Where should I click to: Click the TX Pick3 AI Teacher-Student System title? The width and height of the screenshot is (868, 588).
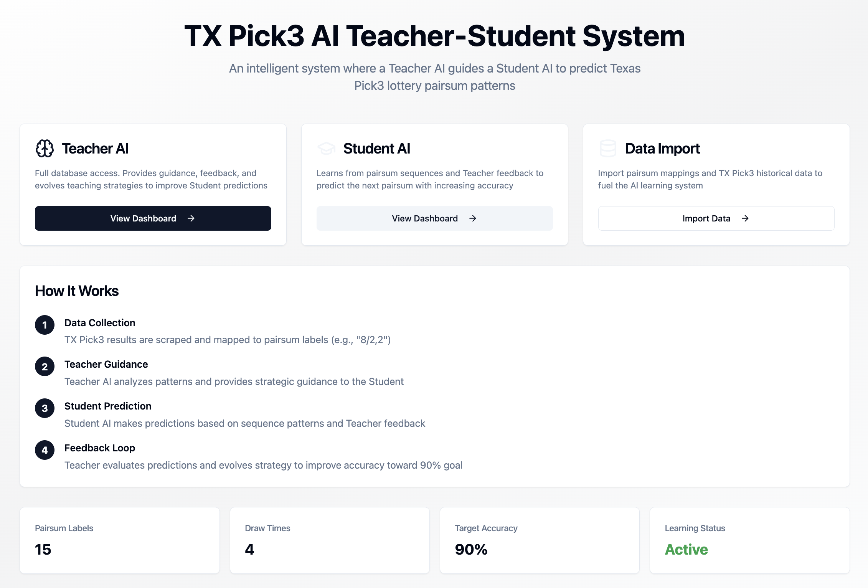coord(434,36)
